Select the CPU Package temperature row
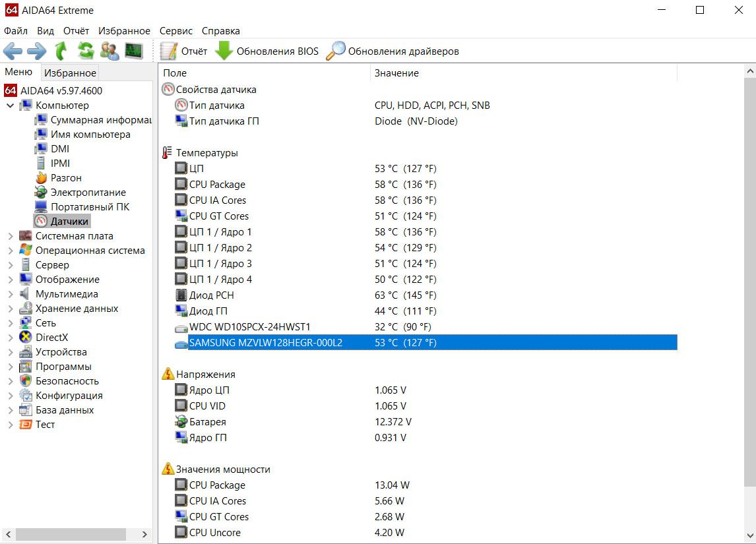 pyautogui.click(x=425, y=185)
